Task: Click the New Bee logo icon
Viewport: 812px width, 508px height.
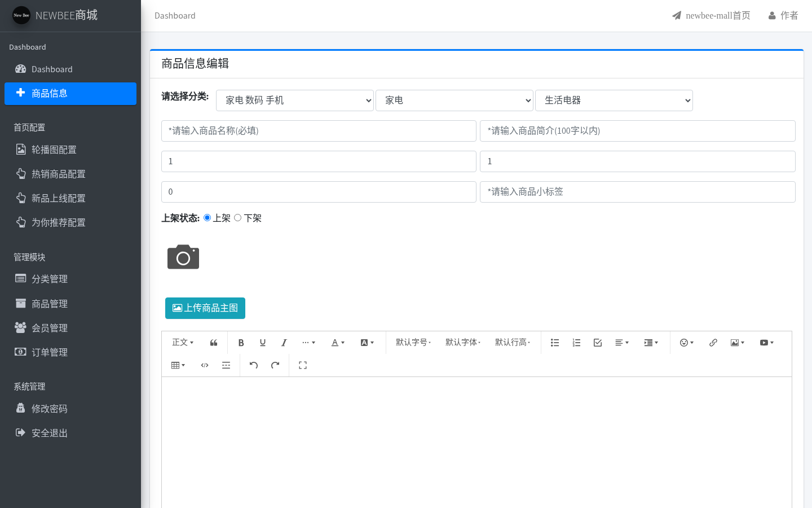Action: (x=21, y=15)
